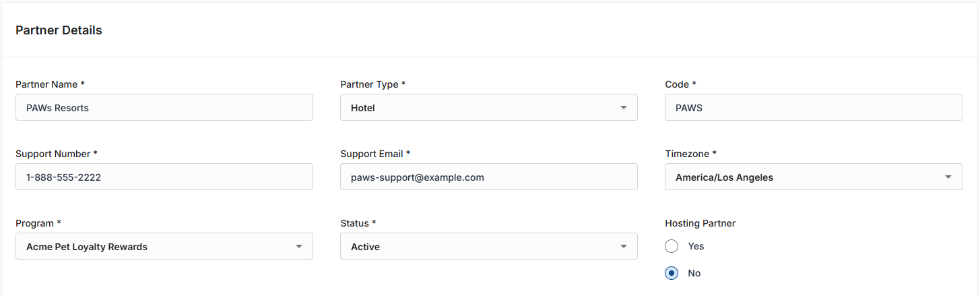Click the Partner Name input field

[x=164, y=107]
